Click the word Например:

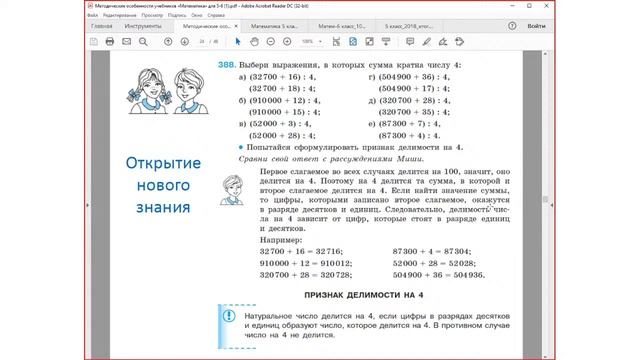coord(281,240)
